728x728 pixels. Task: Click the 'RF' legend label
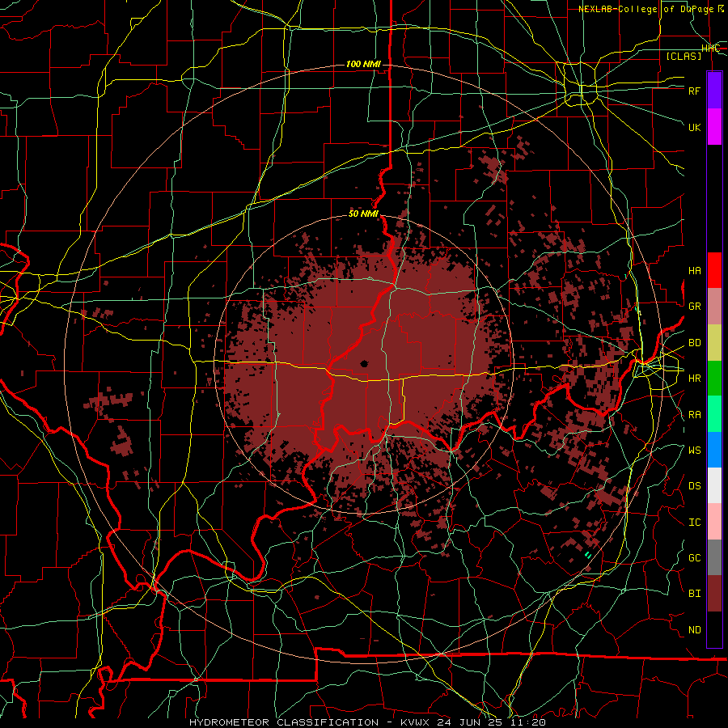(695, 91)
